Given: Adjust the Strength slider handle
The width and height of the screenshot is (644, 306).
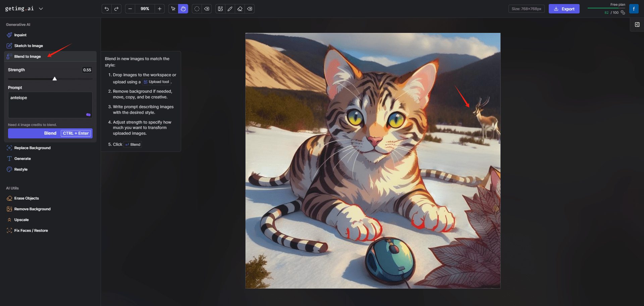Looking at the screenshot, I should 55,79.
